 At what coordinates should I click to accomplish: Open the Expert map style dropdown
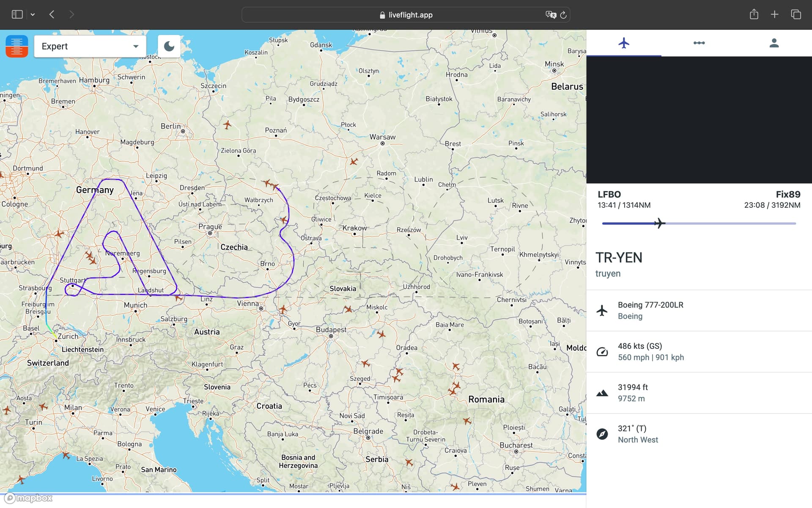(90, 46)
